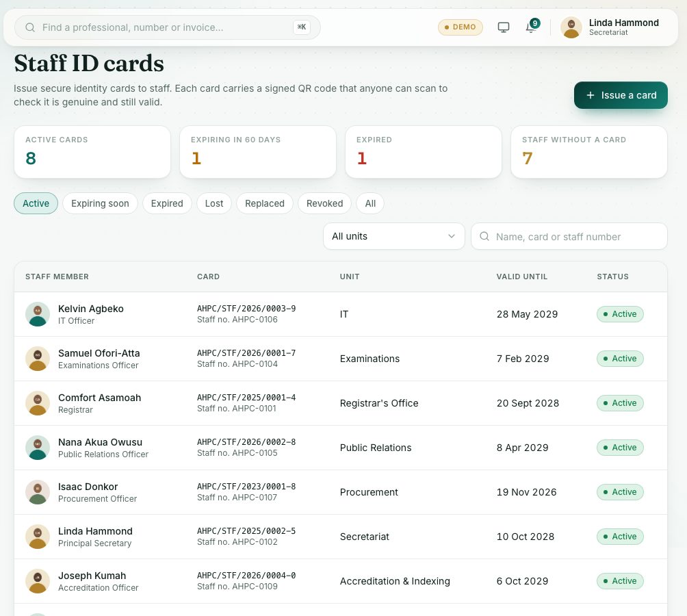The width and height of the screenshot is (687, 616).
Task: Click Active status badge for Comfort Asamoah
Action: (620, 403)
